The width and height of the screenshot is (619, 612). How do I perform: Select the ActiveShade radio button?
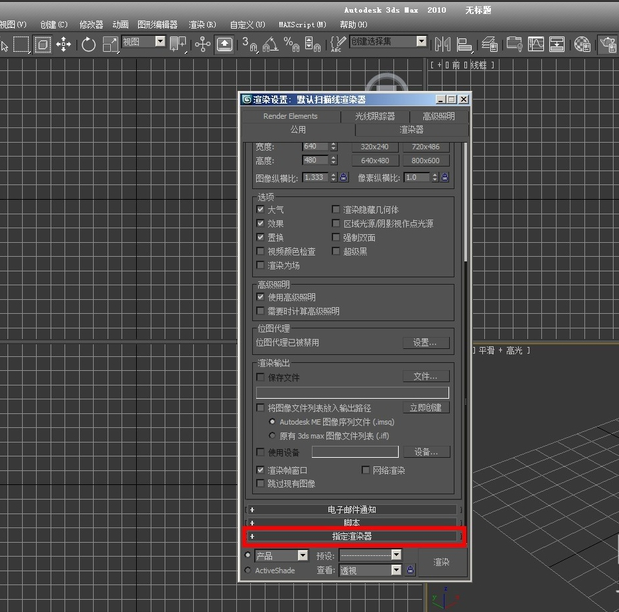248,570
